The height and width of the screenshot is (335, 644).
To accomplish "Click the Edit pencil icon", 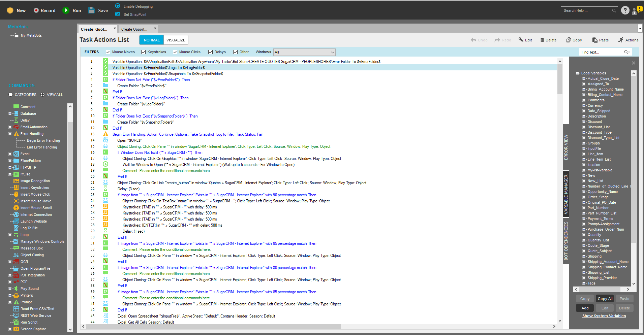I will (521, 40).
